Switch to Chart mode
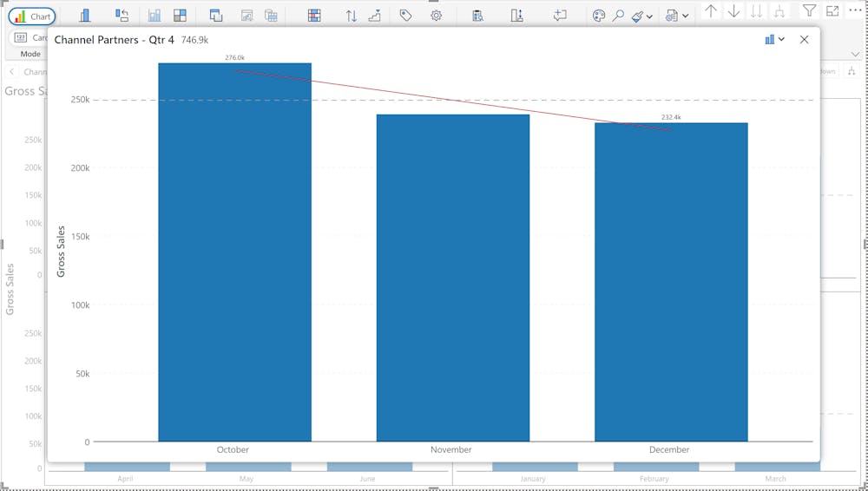Screen dimensions: 868x491 (x=32, y=16)
